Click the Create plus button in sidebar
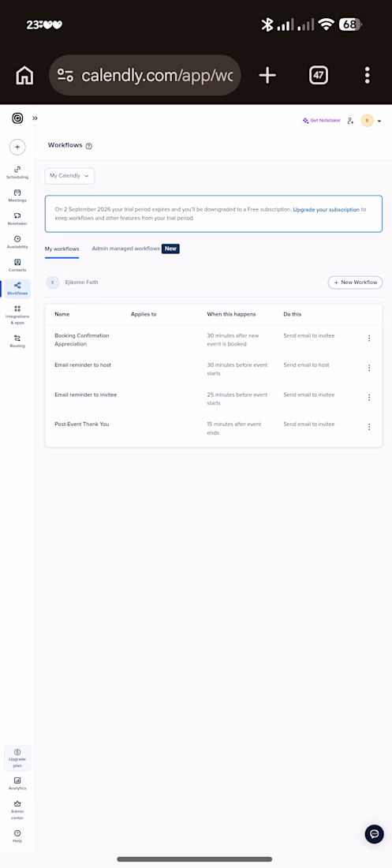392x868 pixels. 17,148
